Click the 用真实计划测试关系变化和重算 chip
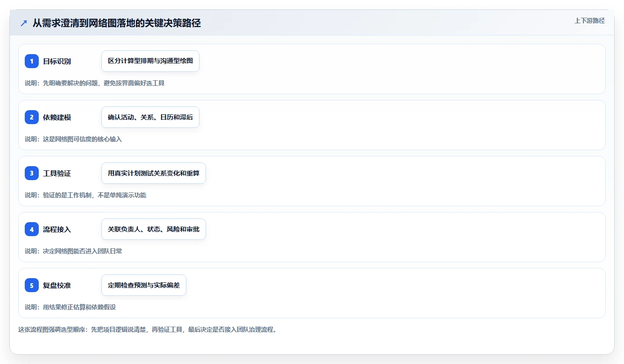Viewport: 624px width, 364px height. click(154, 173)
